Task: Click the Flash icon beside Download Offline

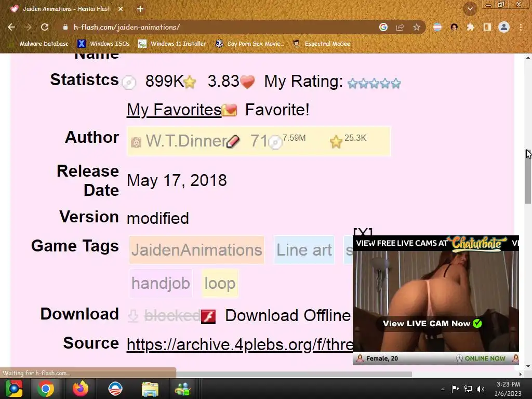Action: pyautogui.click(x=208, y=316)
